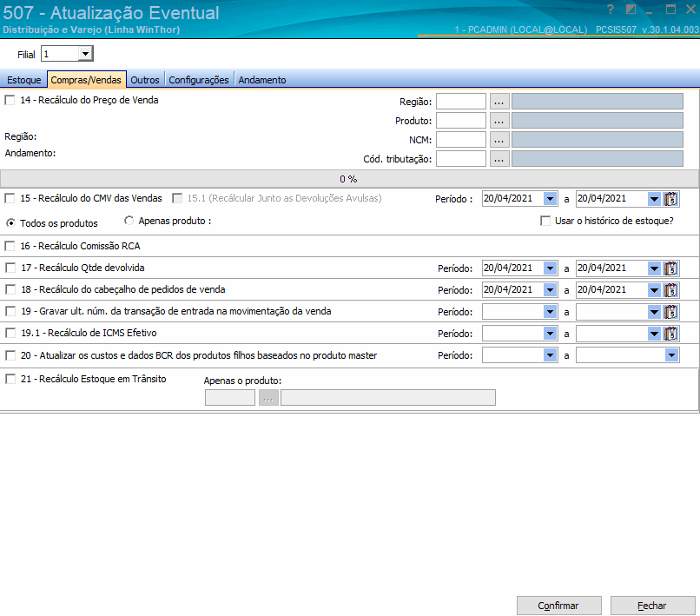Open the Outros tab

[x=145, y=80]
